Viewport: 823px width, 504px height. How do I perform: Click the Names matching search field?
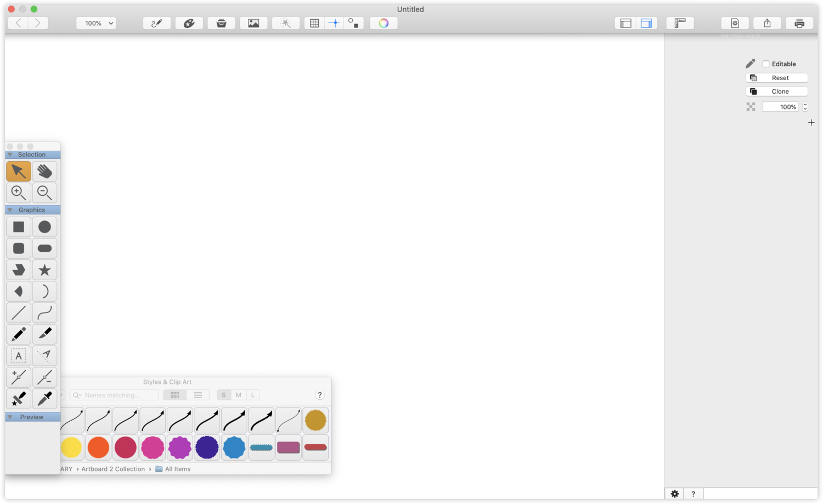tap(115, 395)
